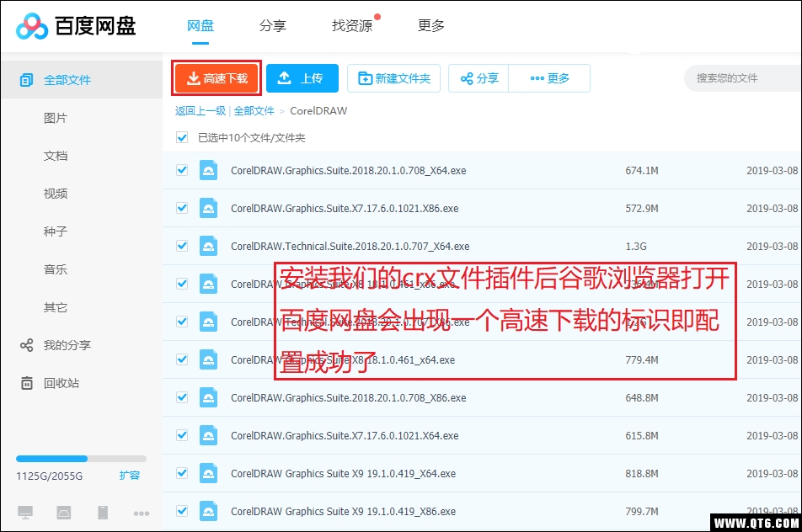Select 全部文件 in sidebar
Screen dimensions: 802x532
pos(82,80)
